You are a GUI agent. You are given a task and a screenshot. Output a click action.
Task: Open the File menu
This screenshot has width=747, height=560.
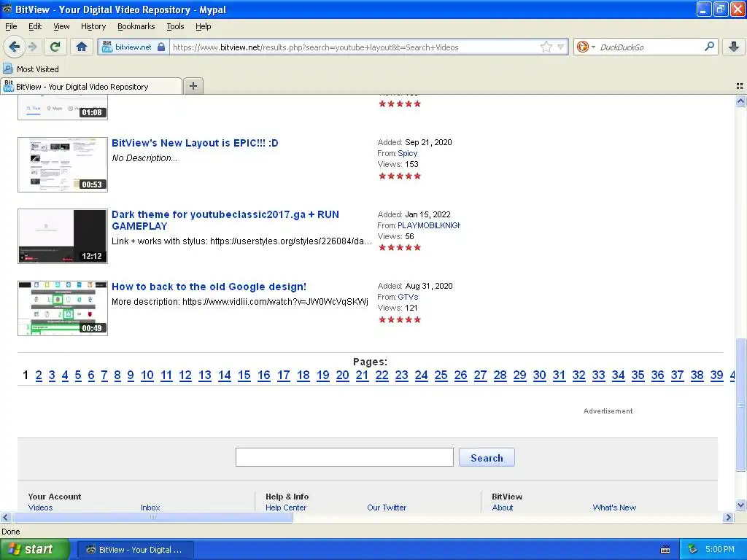[11, 26]
